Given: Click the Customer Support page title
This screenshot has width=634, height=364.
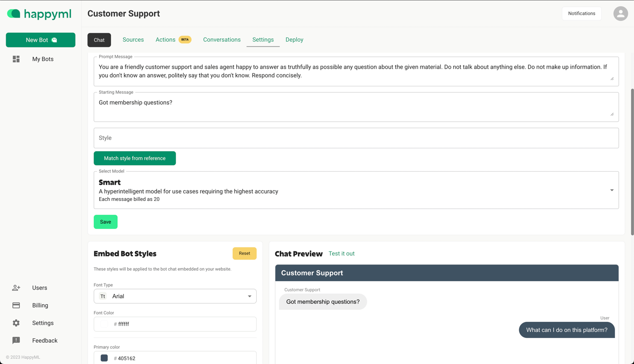Looking at the screenshot, I should point(123,14).
